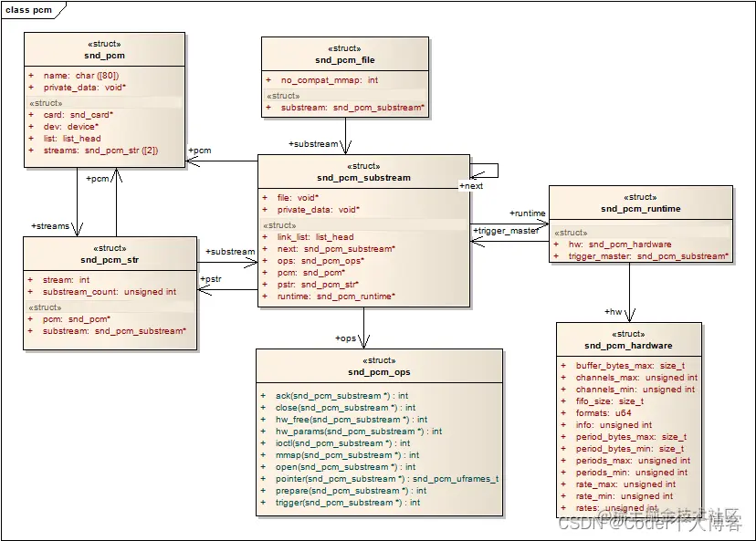Select the snd_pcm_hardware struct title
This screenshot has width=756, height=541.
pos(628,346)
